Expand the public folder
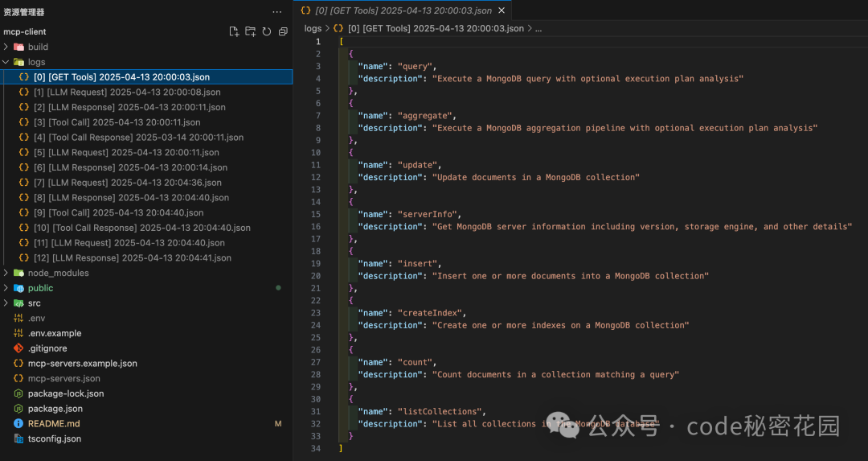 pos(6,288)
